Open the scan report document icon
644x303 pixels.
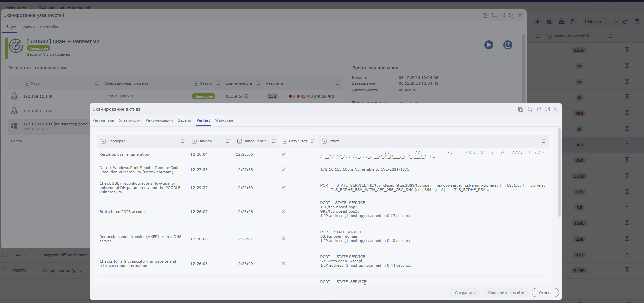508,45
